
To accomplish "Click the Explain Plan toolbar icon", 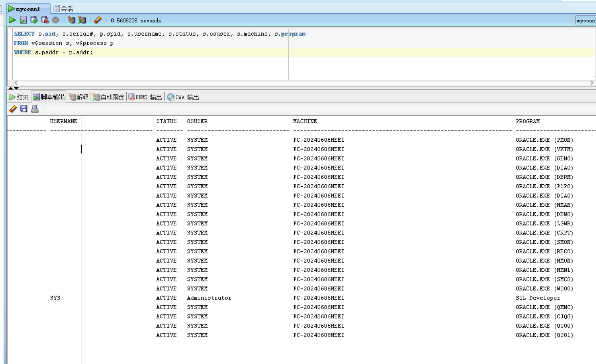I will 71,20.
